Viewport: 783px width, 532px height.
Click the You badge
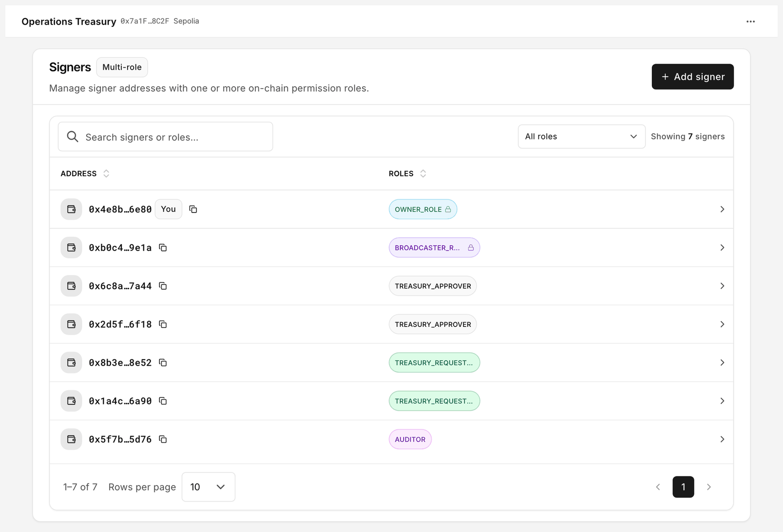[168, 209]
